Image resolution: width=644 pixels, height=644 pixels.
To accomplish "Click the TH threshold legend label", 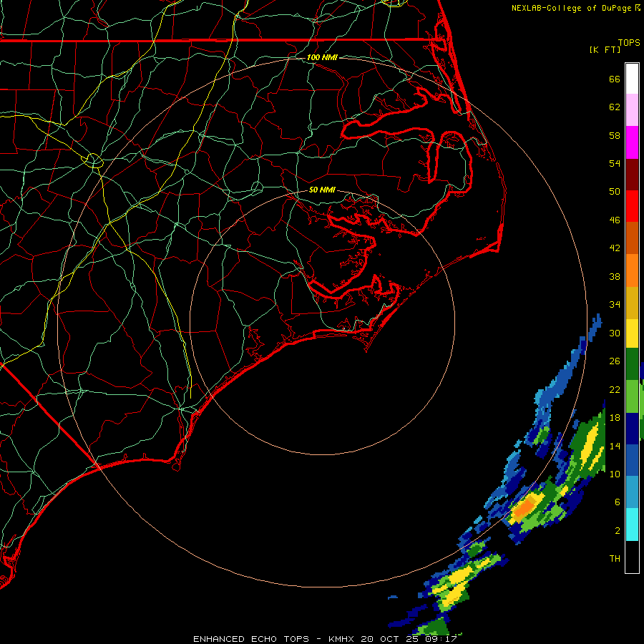I will click(x=615, y=559).
